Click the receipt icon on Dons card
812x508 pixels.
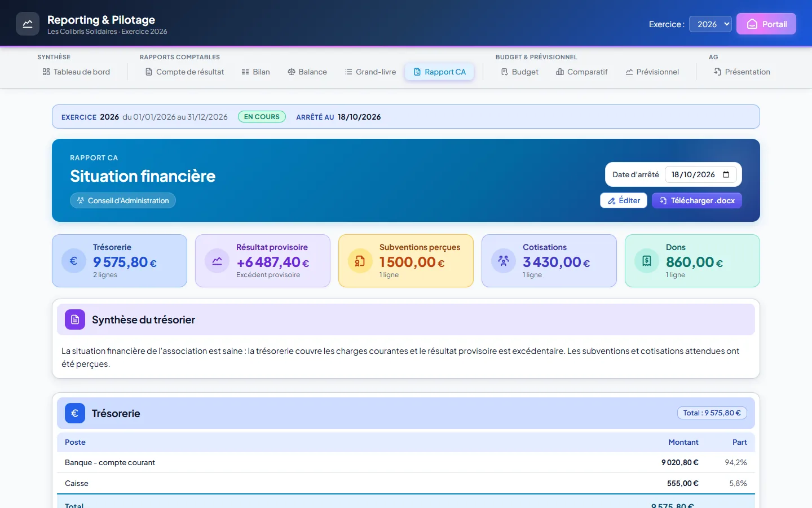pyautogui.click(x=647, y=261)
